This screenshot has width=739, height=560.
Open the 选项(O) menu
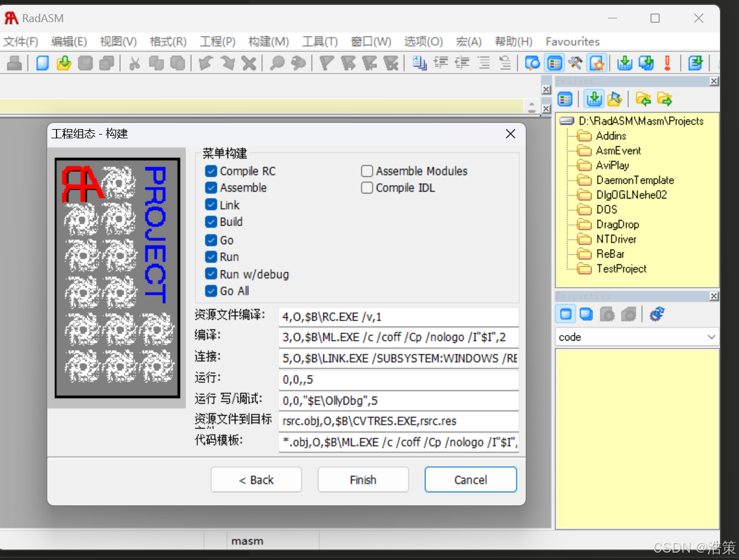click(423, 42)
